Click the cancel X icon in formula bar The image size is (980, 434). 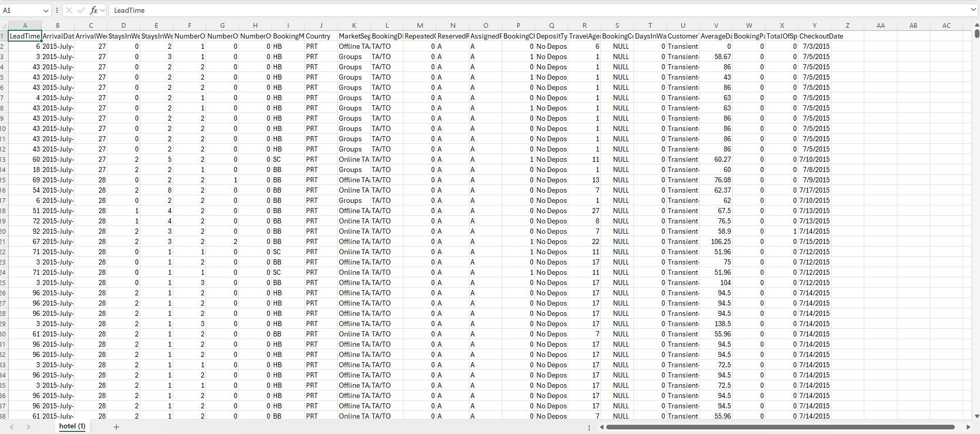tap(69, 10)
